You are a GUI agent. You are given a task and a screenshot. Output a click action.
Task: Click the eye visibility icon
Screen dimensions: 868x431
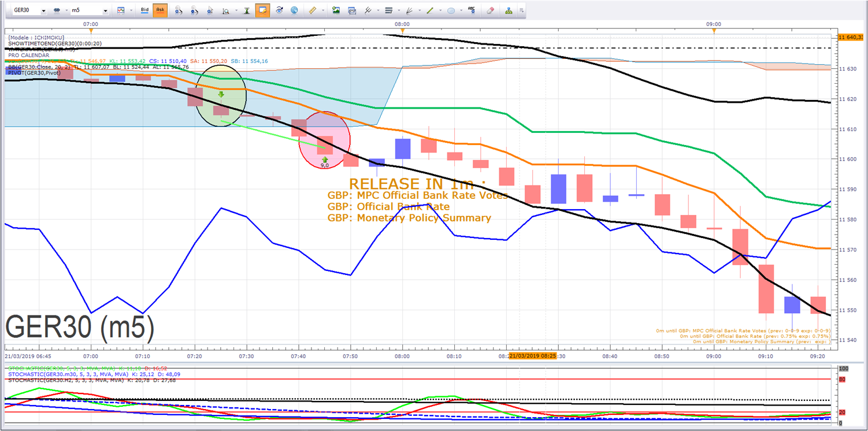point(280,10)
